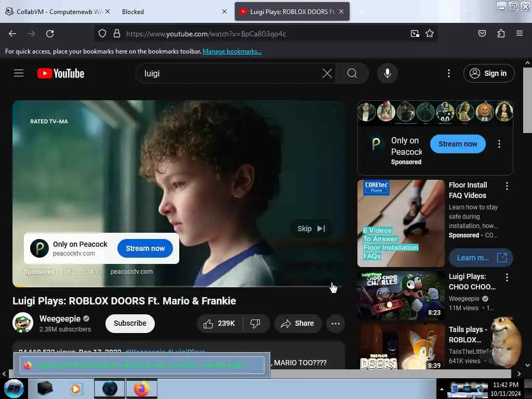Skip the ad with Skip button
The image size is (532, 399).
tap(311, 229)
